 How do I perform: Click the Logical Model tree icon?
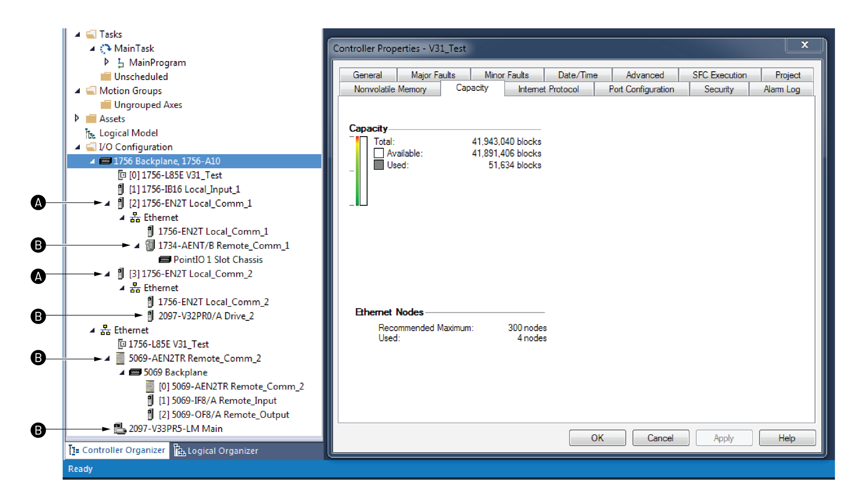(x=90, y=133)
